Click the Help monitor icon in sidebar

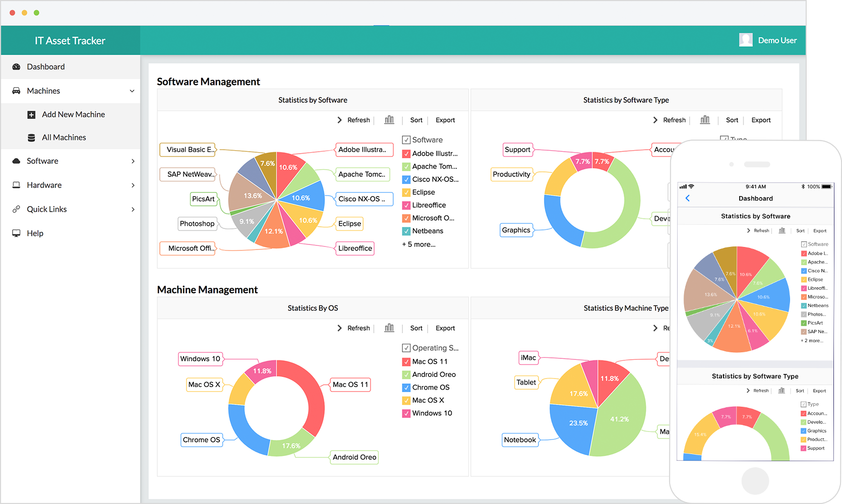pyautogui.click(x=16, y=233)
